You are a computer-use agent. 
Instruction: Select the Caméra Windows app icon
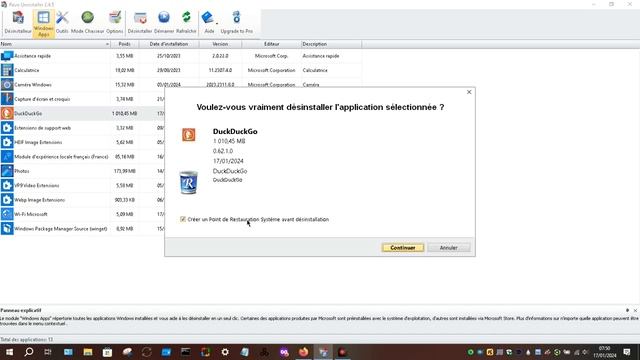pyautogui.click(x=7, y=84)
